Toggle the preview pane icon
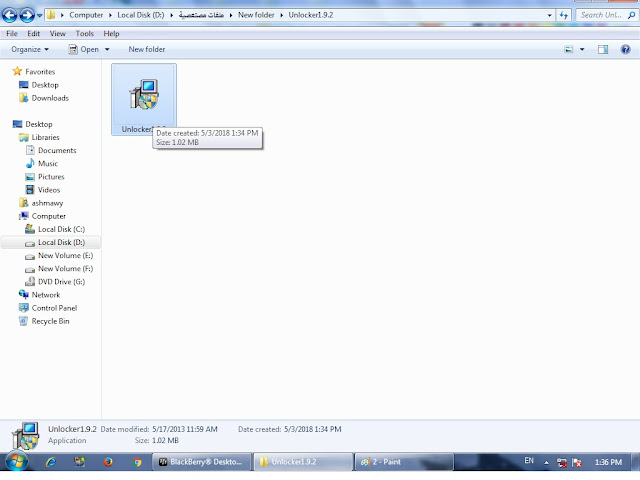This screenshot has width=640, height=480. 603,49
